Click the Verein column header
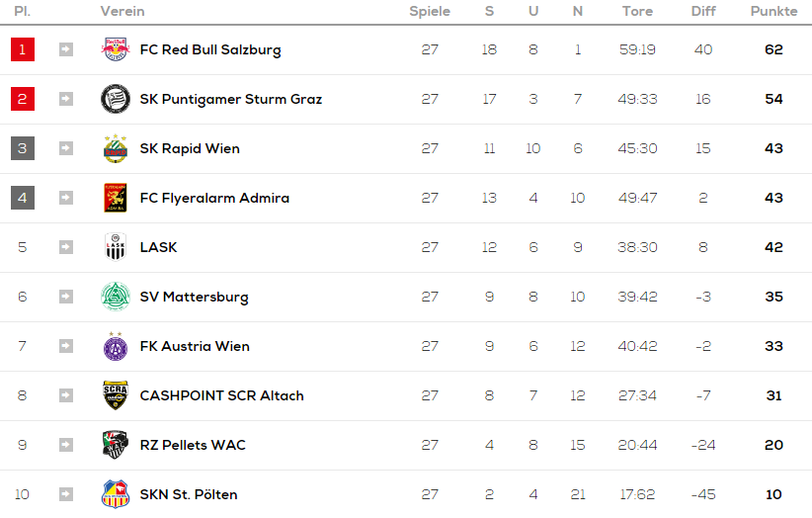 coord(122,11)
